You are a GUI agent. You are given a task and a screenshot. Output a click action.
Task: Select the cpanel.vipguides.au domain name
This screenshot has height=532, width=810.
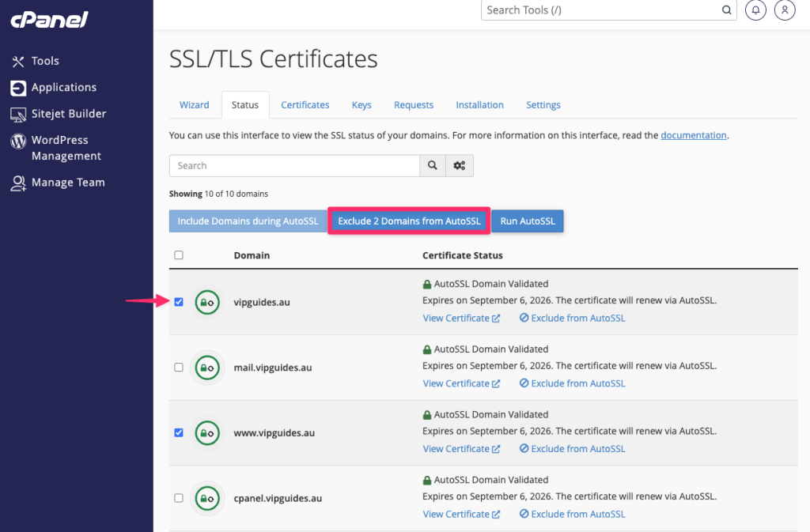[x=278, y=499]
